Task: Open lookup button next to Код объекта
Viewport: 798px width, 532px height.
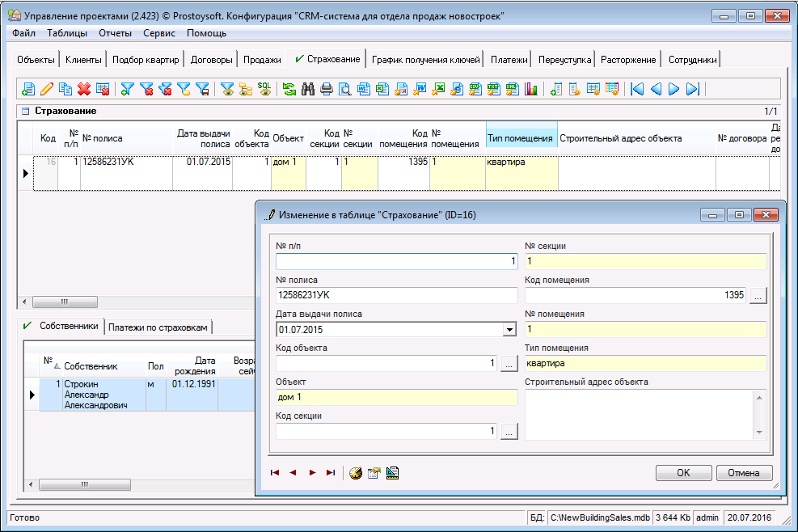Action: (509, 364)
